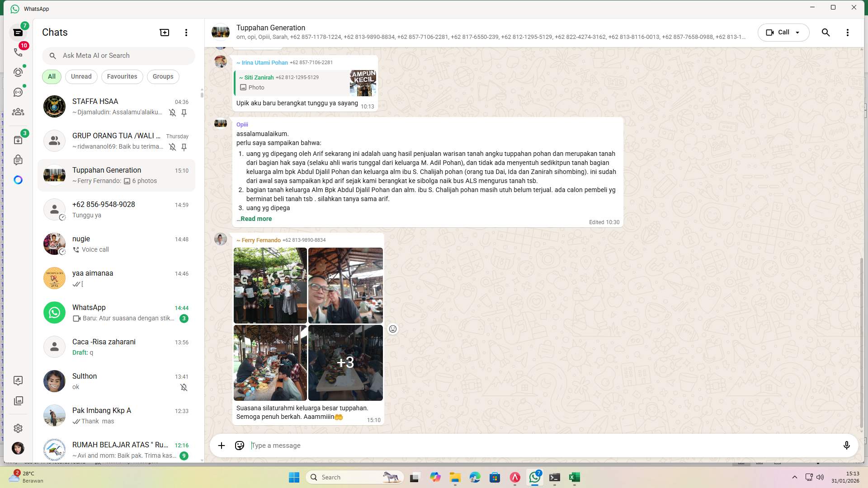Open the conversation three-dot menu
Image resolution: width=868 pixels, height=488 pixels.
(x=848, y=32)
